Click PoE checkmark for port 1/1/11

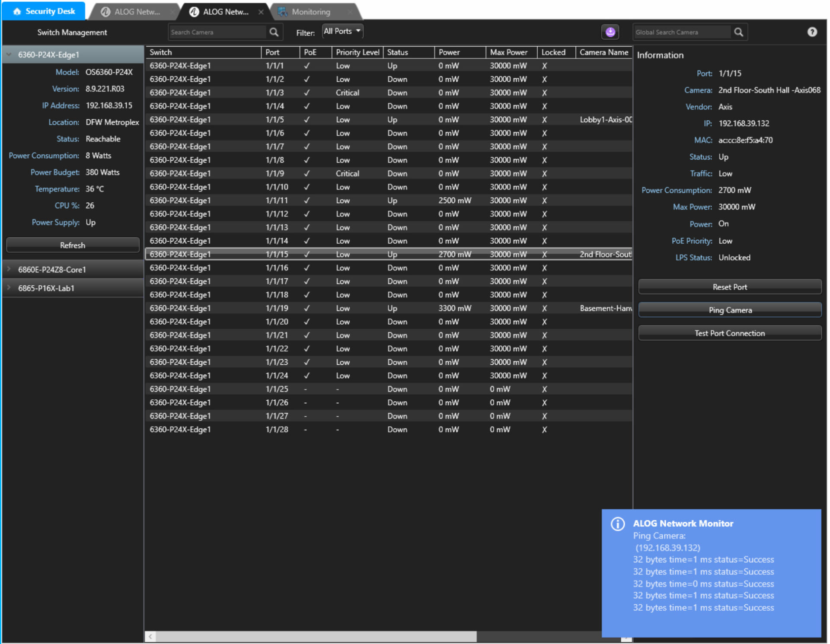(x=306, y=201)
